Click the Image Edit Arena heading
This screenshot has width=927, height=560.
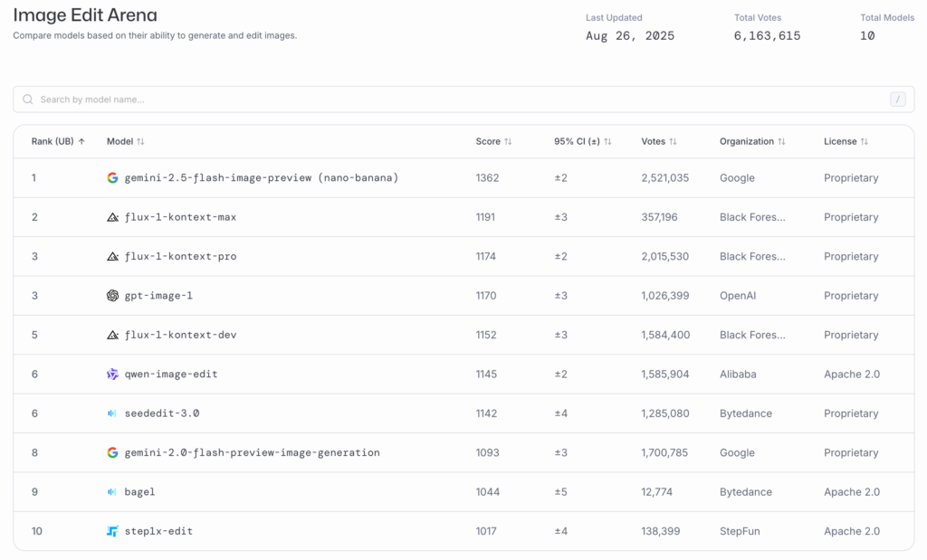[x=85, y=14]
